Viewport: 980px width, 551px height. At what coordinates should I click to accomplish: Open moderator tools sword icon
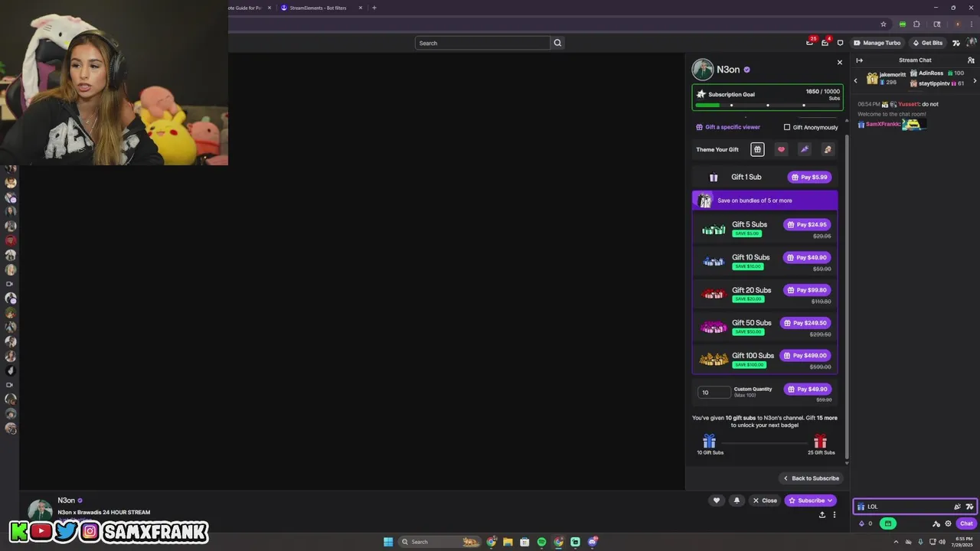coord(936,523)
